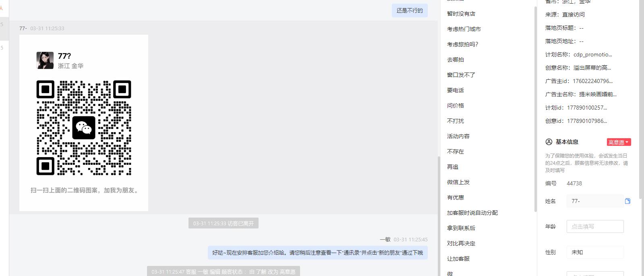Select quick reply 去哪拍
This screenshot has width=644, height=276.
coord(456,60)
